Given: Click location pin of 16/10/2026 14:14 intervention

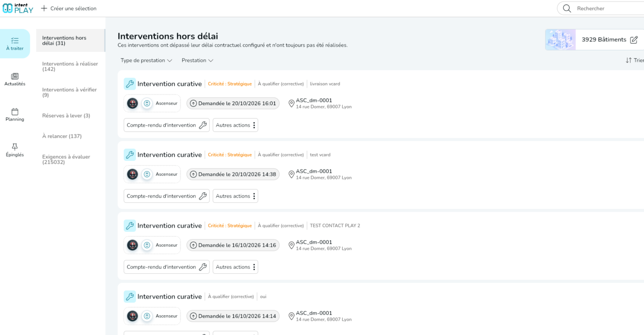Looking at the screenshot, I should [x=291, y=316].
